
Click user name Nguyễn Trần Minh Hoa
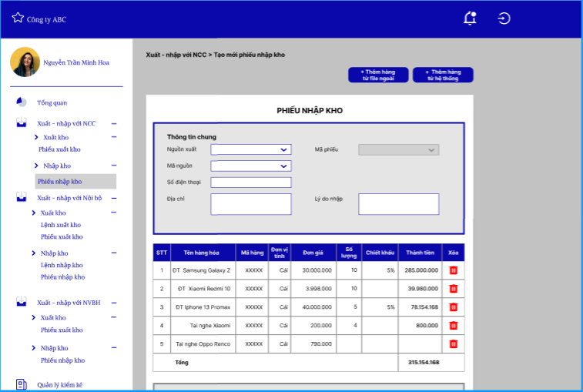[x=76, y=62]
